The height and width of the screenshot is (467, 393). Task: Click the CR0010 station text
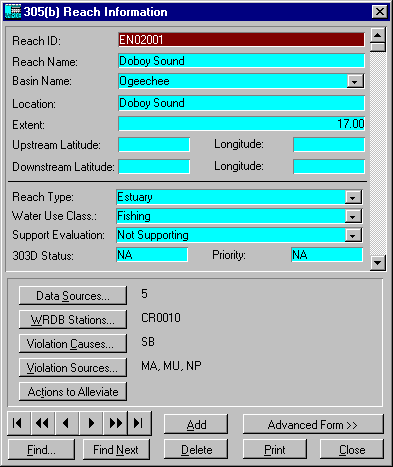click(161, 318)
